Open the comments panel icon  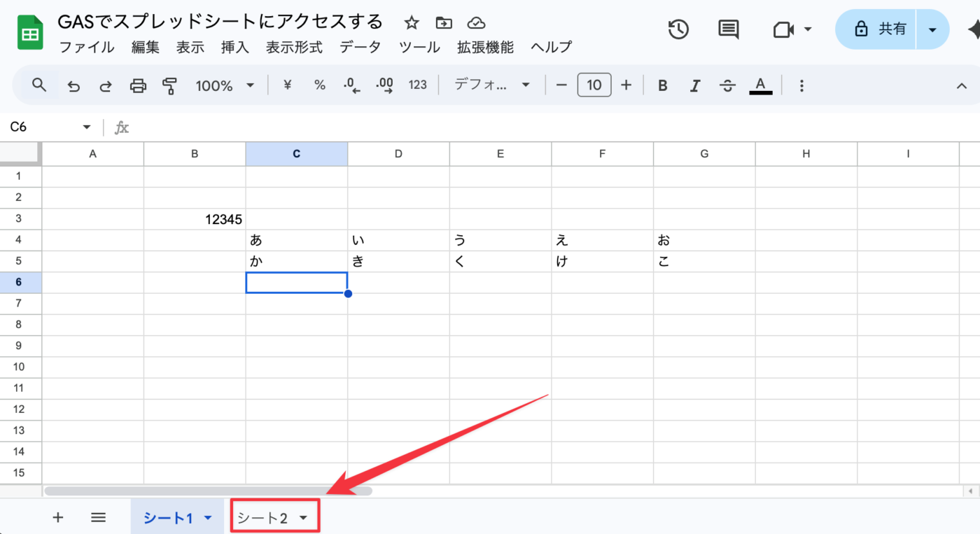728,29
